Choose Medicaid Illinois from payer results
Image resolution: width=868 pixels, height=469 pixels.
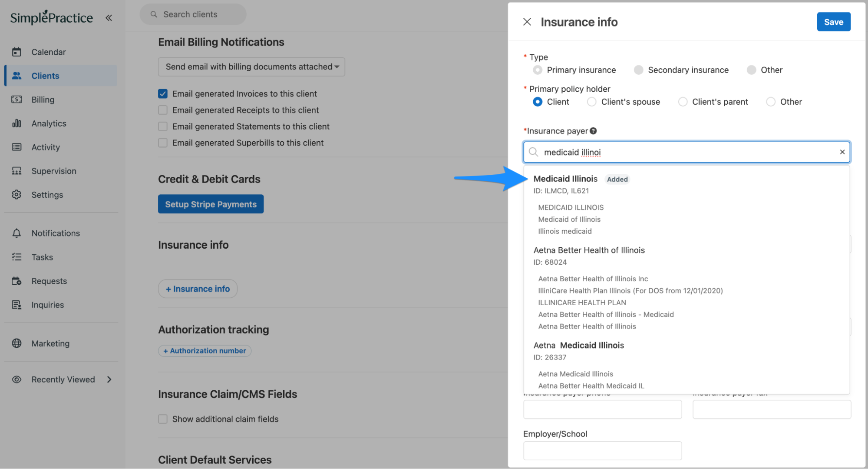point(686,204)
